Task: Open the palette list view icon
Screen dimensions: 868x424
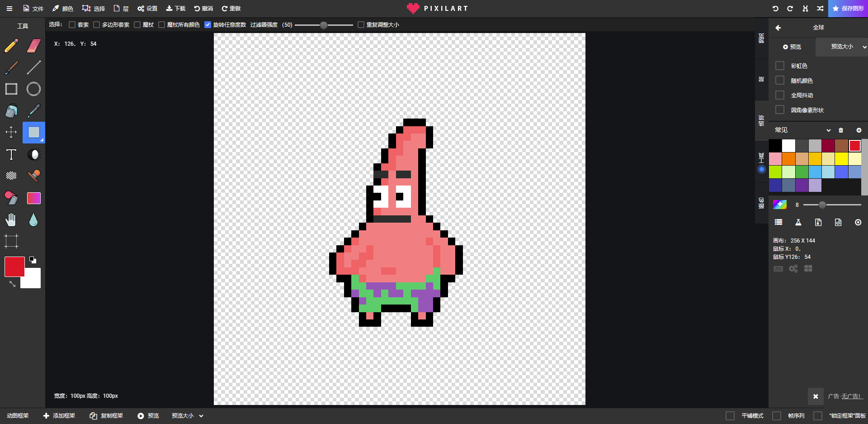Action: point(778,222)
